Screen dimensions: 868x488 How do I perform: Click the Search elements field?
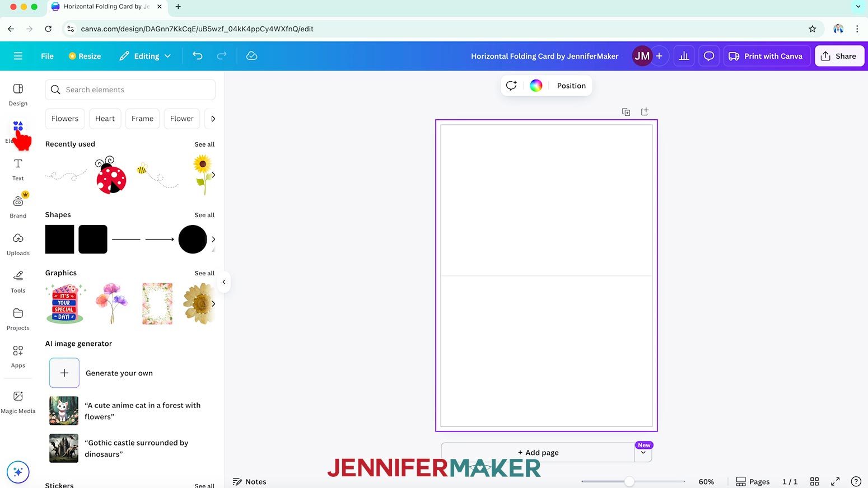130,90
